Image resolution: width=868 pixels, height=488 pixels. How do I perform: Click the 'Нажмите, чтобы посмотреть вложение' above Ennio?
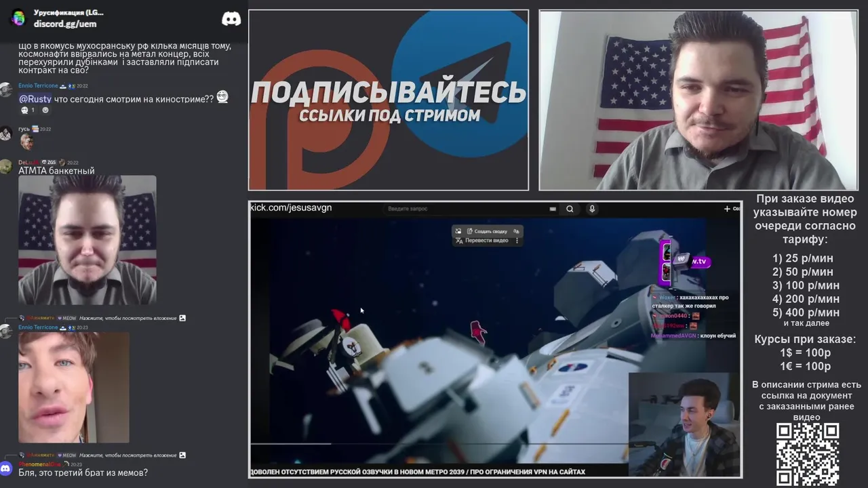click(x=127, y=318)
